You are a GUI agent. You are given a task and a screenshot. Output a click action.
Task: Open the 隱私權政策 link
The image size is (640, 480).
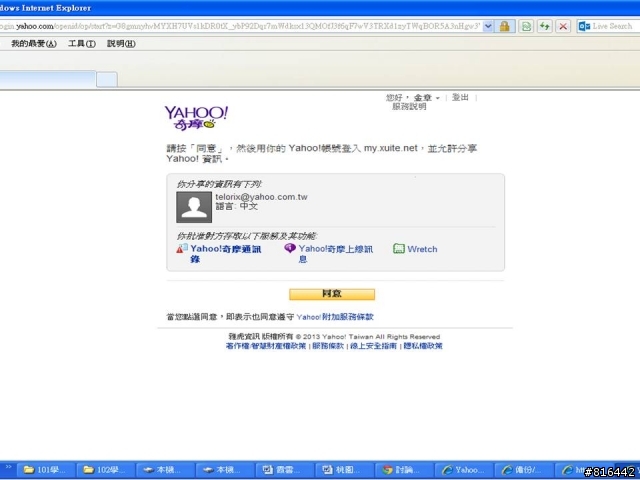pyautogui.click(x=423, y=346)
